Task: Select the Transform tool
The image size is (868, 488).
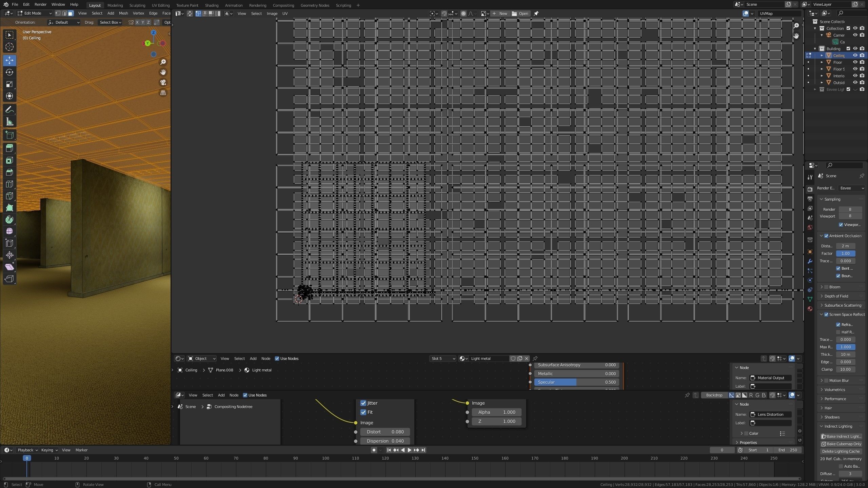Action: pyautogui.click(x=9, y=96)
